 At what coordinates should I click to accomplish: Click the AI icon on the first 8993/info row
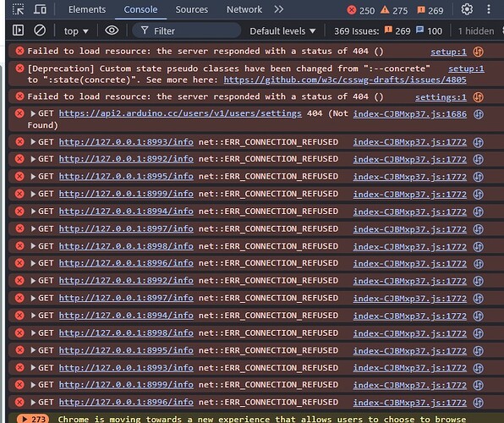[479, 142]
